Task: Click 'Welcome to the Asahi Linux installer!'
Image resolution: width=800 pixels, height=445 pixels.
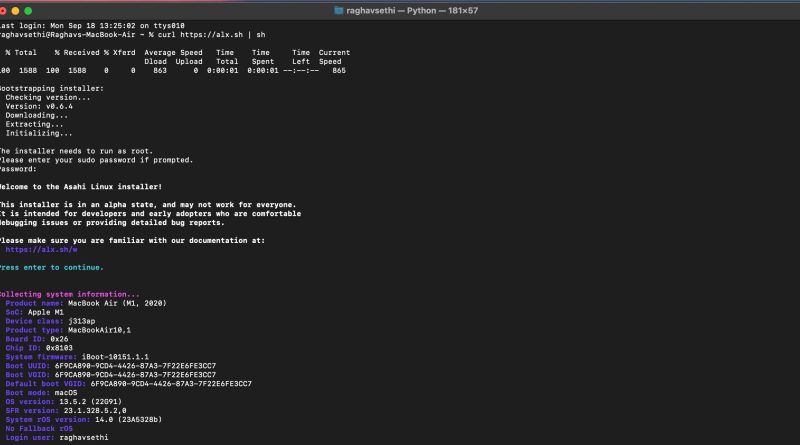Action: coord(81,187)
